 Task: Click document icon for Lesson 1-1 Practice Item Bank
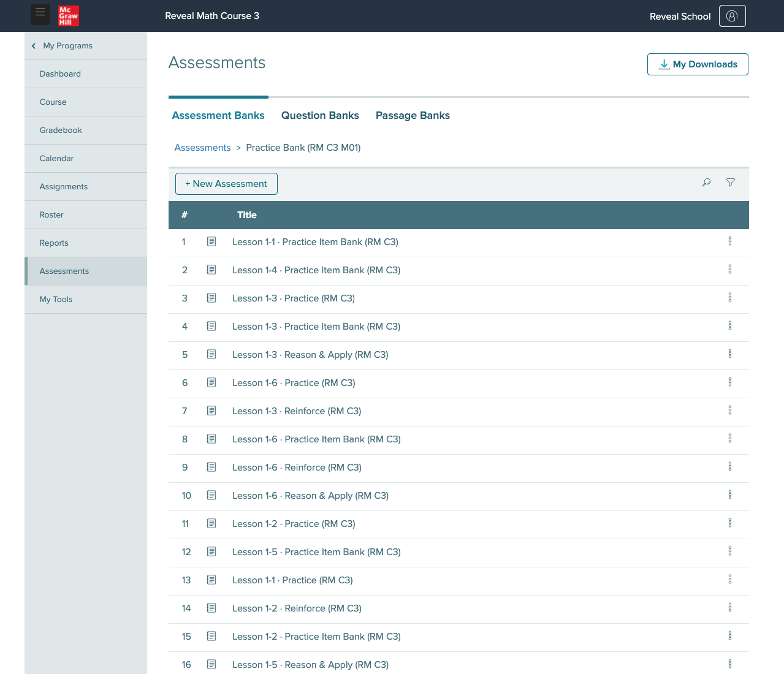[x=211, y=242]
